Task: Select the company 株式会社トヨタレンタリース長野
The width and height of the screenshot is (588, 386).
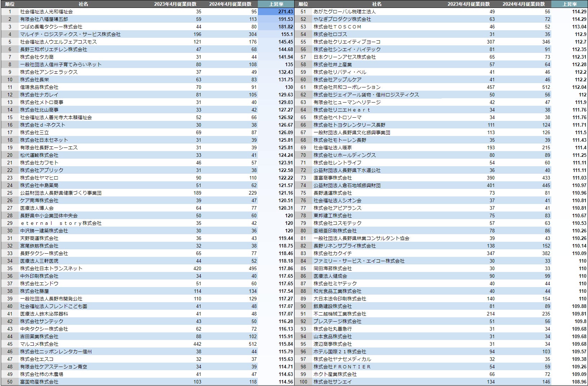Action: (350, 125)
